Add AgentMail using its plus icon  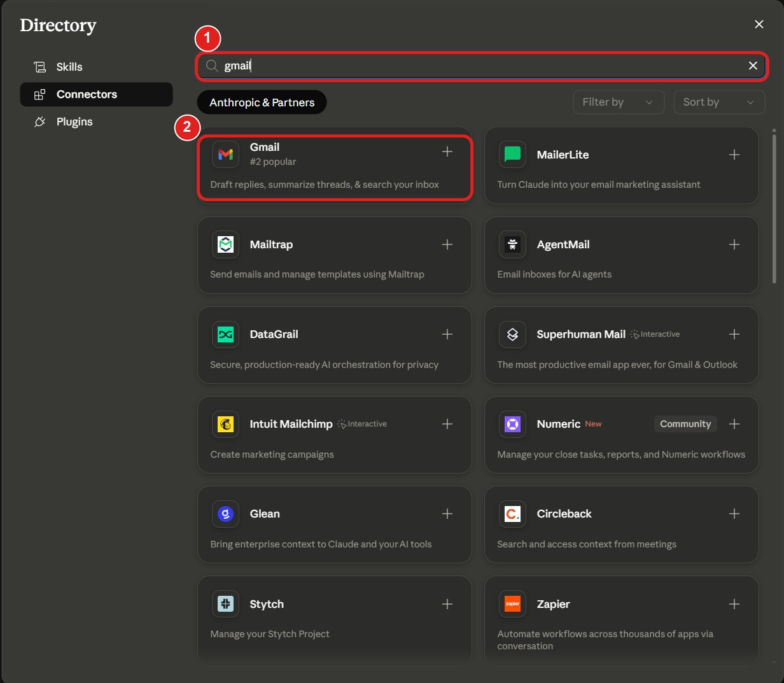coord(734,244)
